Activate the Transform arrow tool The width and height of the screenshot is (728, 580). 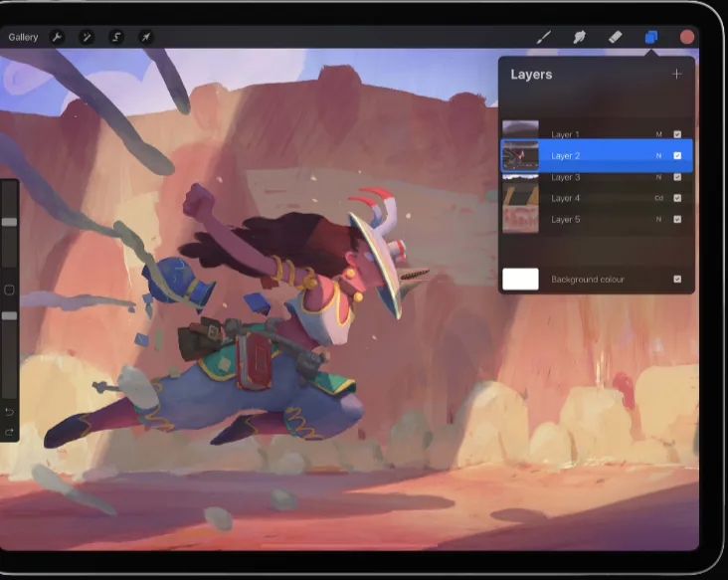pyautogui.click(x=146, y=37)
